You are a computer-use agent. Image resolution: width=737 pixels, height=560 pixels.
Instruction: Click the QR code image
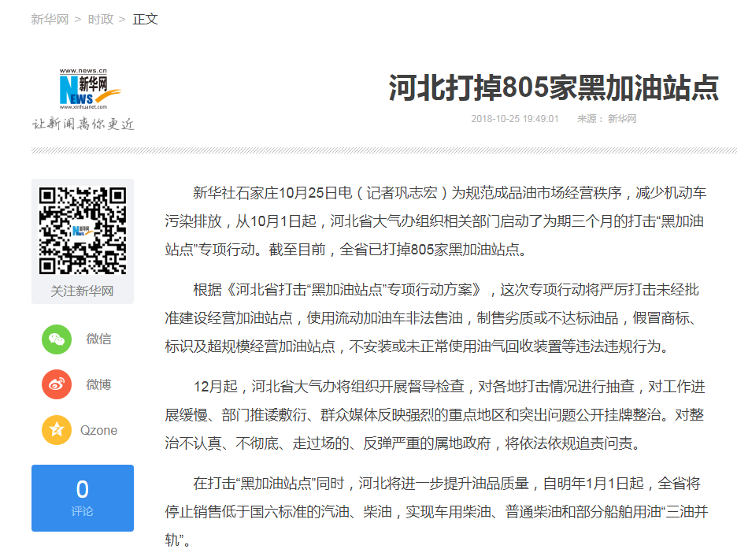tap(82, 230)
